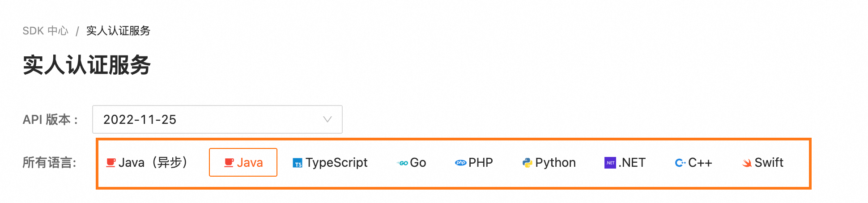Click the PHP logo icon
The image size is (868, 203).
(460, 163)
